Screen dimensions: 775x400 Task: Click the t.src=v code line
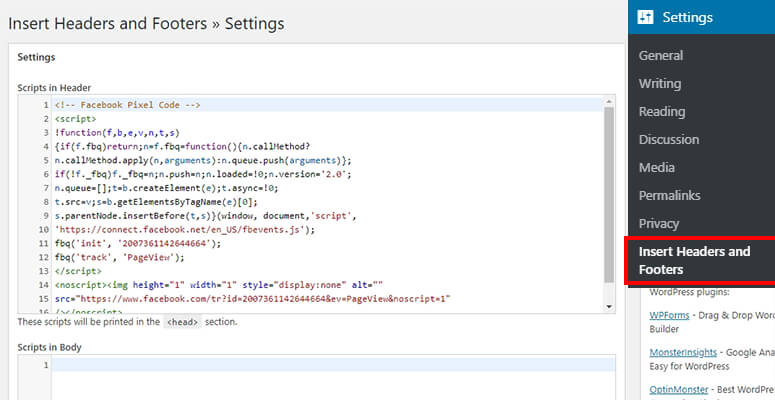pyautogui.click(x=156, y=202)
